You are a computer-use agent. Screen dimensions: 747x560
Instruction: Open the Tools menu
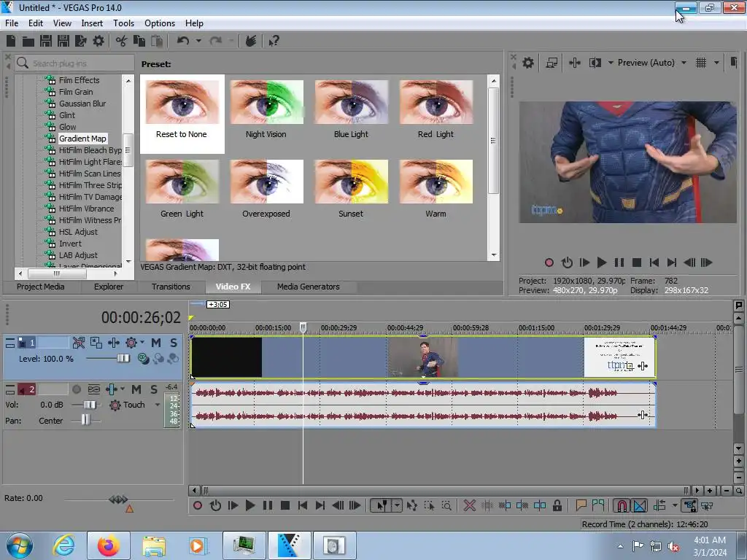click(123, 23)
